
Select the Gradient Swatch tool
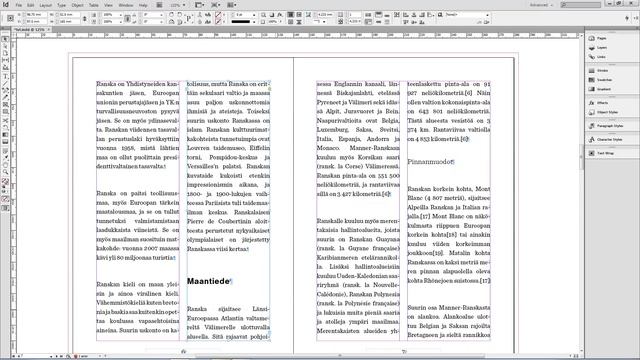5,135
